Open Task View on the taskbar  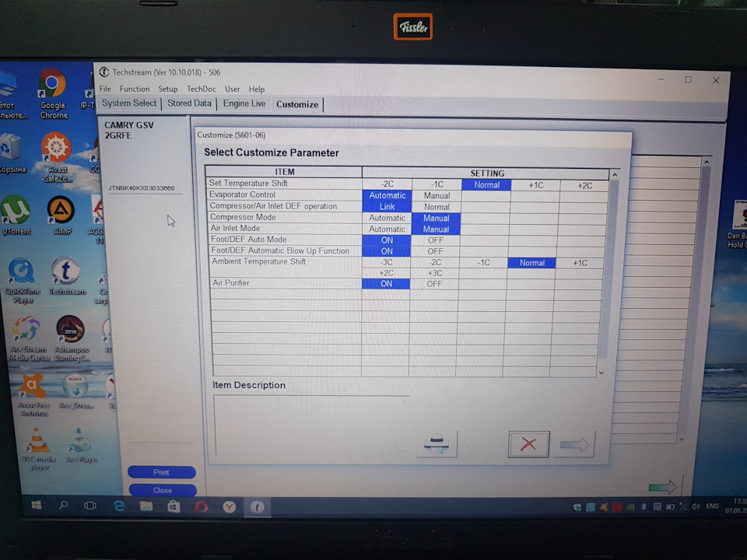(x=90, y=506)
